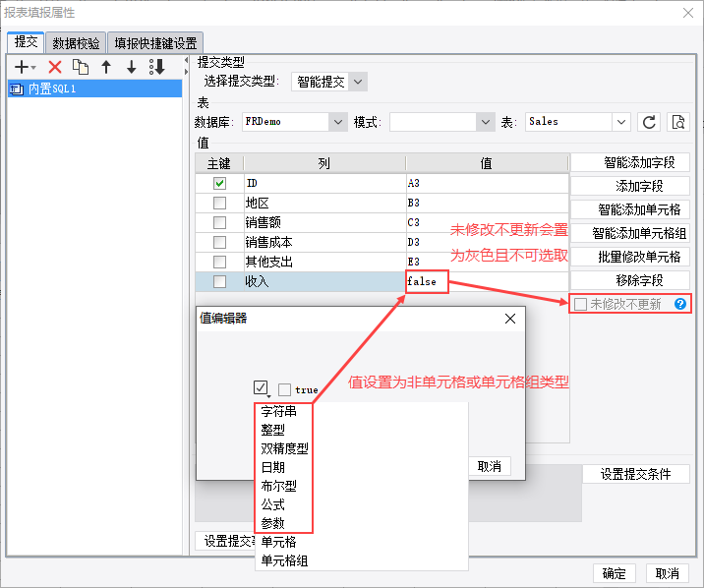Viewport: 704px width, 588px height.
Task: Click the C3 value cell
Action: tap(487, 222)
